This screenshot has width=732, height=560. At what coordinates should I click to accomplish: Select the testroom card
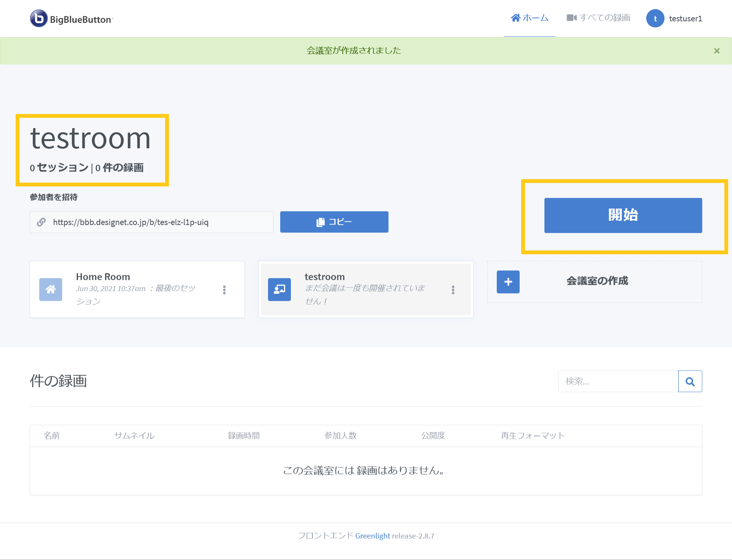(x=366, y=289)
